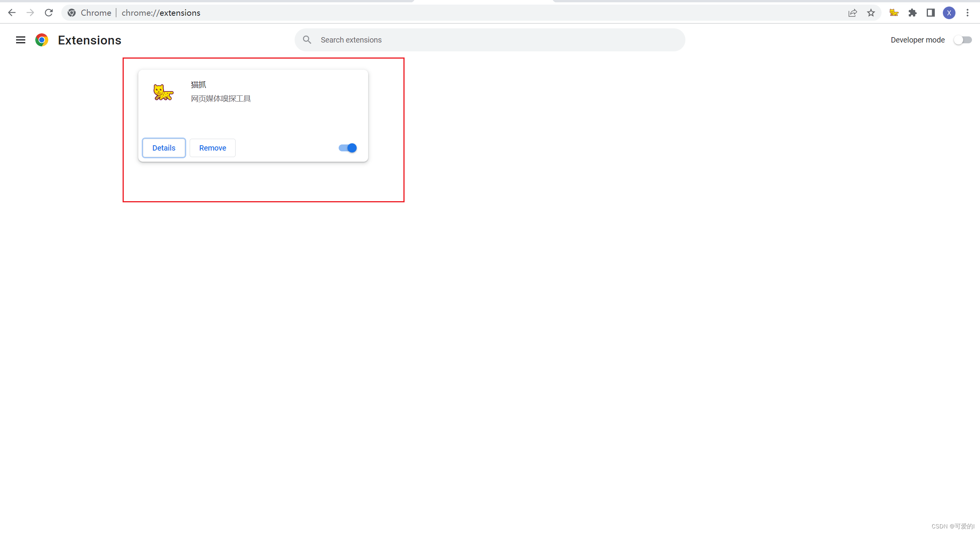980x533 pixels.
Task: Open the hamburger main menu on Extensions page
Action: pos(21,40)
